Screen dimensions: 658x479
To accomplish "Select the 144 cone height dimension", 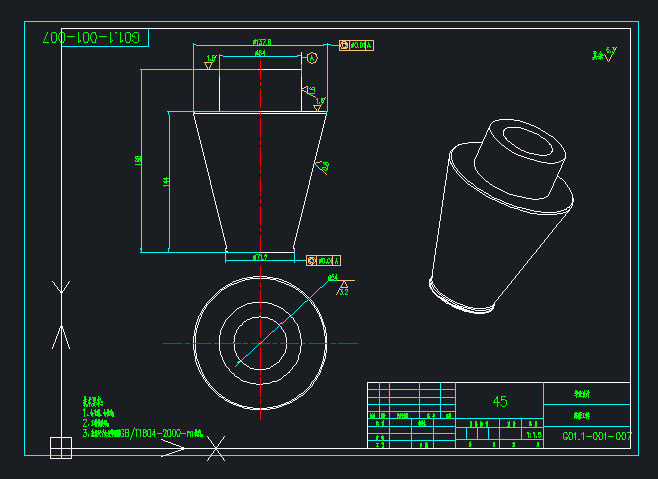I will click(x=166, y=182).
